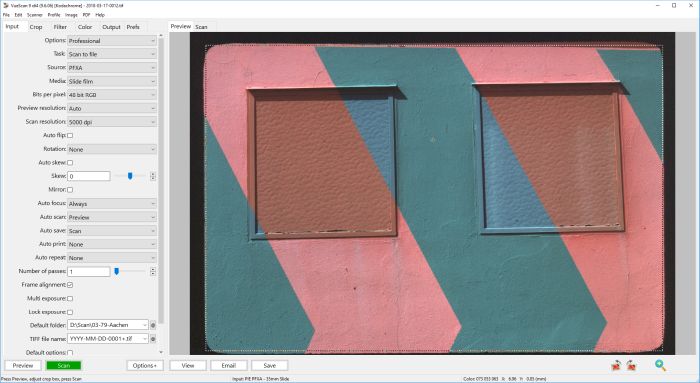Open the Auto scan dropdown
700x383 pixels.
[x=112, y=217]
